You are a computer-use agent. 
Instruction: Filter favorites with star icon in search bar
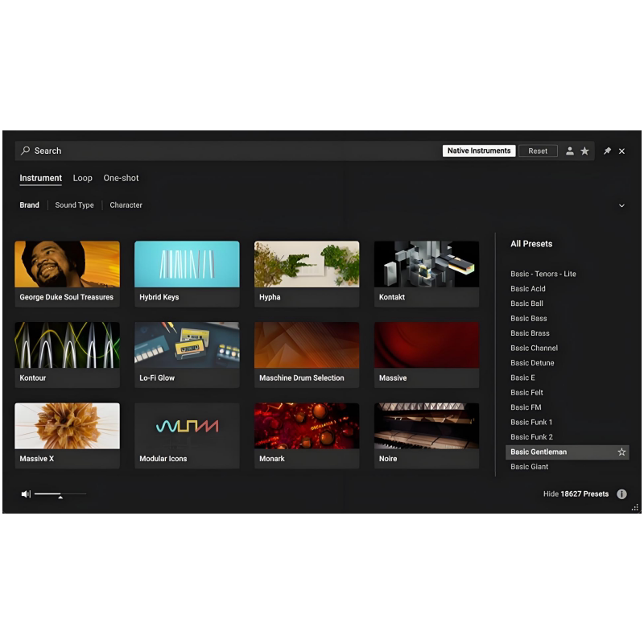pos(584,151)
